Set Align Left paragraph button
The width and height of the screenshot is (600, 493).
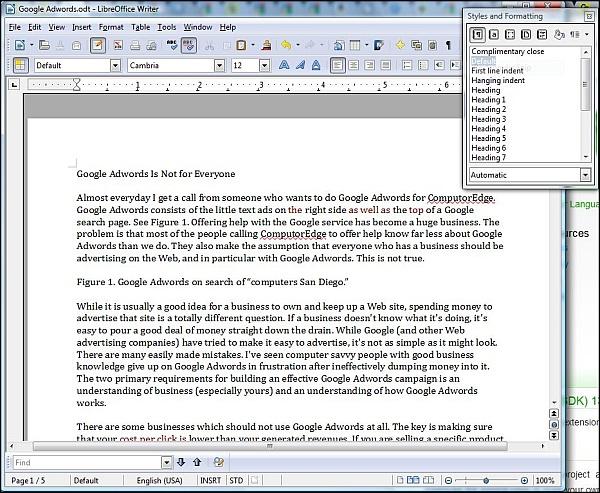pyautogui.click(x=338, y=65)
